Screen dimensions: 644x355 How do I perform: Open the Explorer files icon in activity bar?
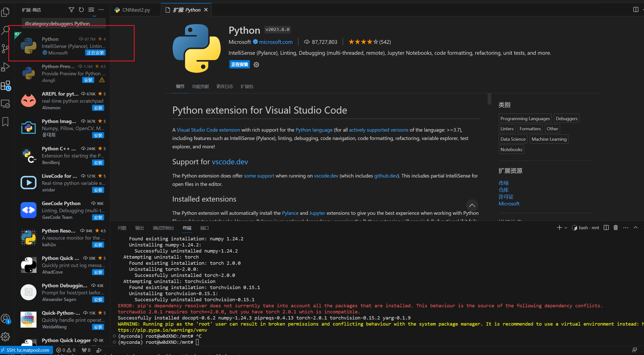pos(6,12)
